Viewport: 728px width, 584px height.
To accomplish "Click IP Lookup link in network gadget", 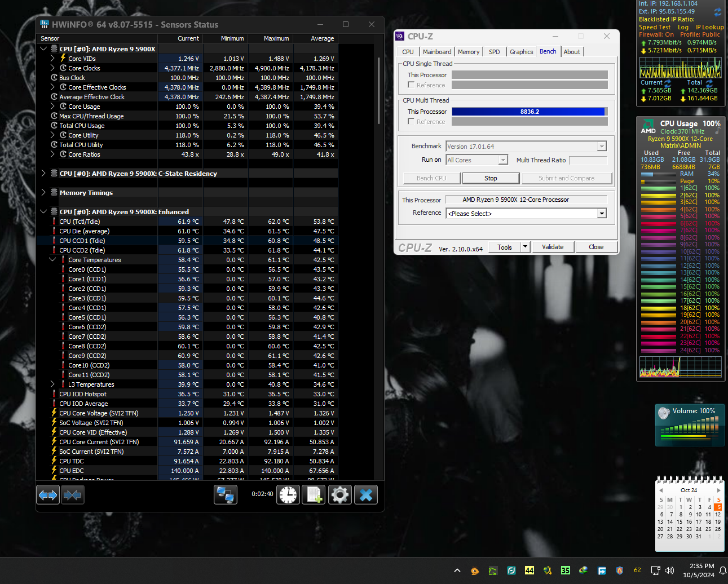I will pos(709,27).
